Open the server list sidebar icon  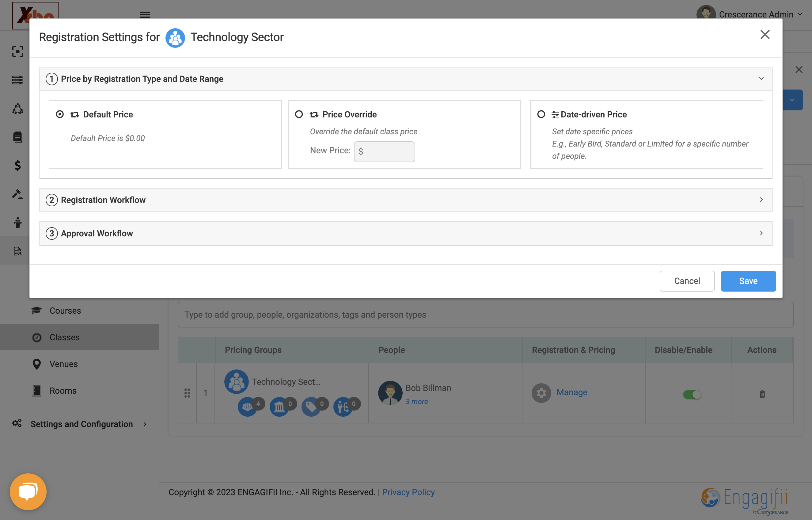coord(17,80)
